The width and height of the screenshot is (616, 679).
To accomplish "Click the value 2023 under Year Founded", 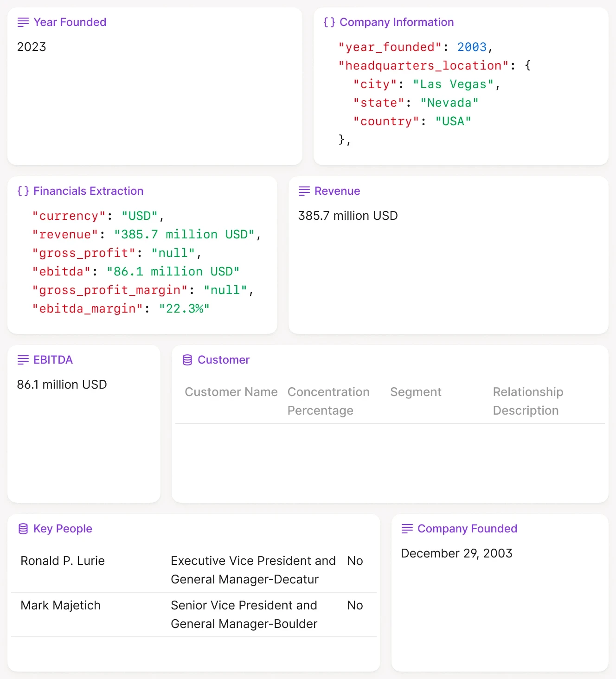I will 32,47.
